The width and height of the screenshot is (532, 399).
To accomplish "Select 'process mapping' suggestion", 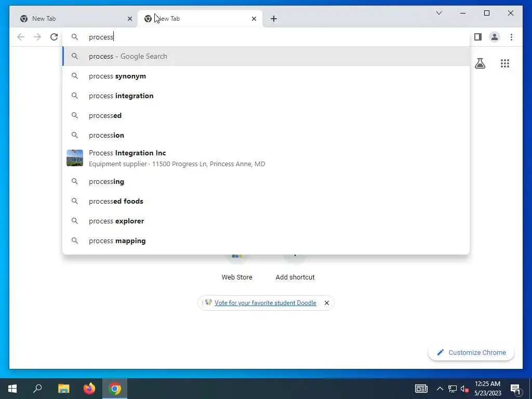I will (267, 241).
